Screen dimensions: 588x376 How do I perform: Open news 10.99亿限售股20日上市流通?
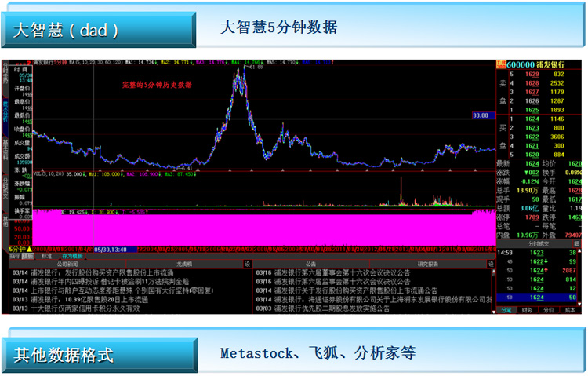click(80, 299)
